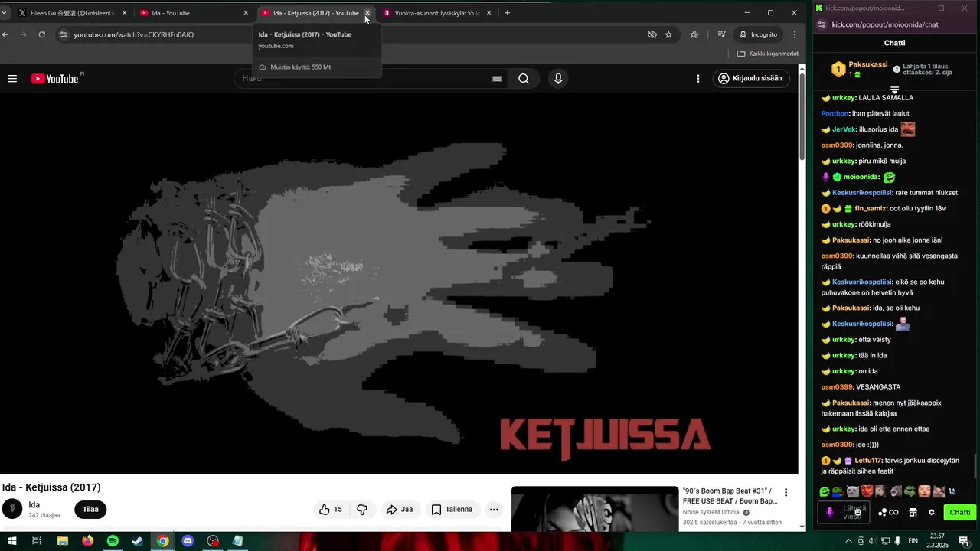Click Paksukassi on the gift leaderboard

867,65
